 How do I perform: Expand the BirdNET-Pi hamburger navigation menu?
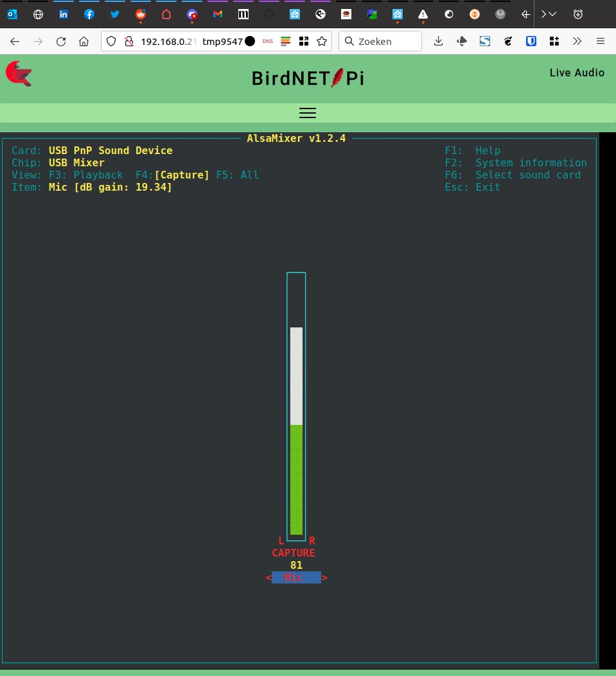pos(308,113)
